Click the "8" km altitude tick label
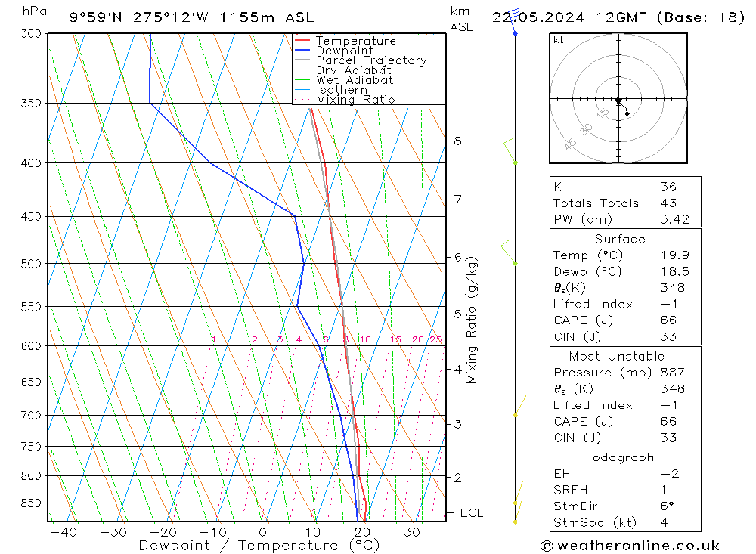This screenshot has width=756, height=554. pyautogui.click(x=457, y=141)
